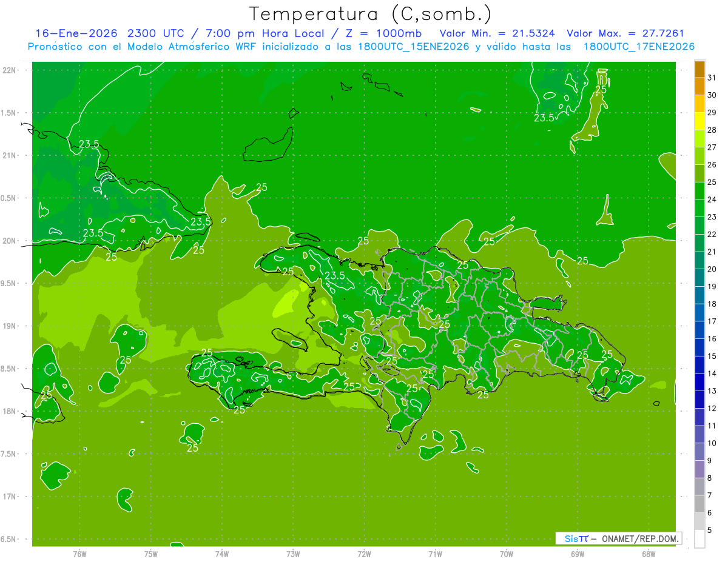Click the '18N' latitude axis label
Image resolution: width=728 pixels, height=562 pixels.
pos(9,412)
